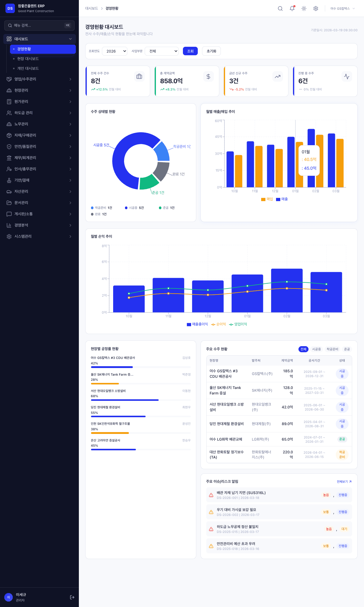The image size is (364, 607).
Task: Toggle 매입 series in chart legend
Action: click(x=267, y=199)
